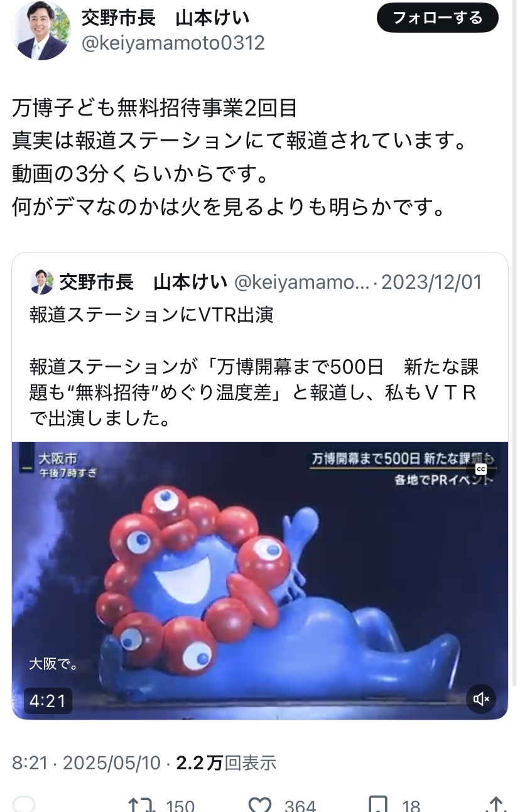
Task: Open the quoted tweet's 2023/12/01 date
Action: pos(431,283)
